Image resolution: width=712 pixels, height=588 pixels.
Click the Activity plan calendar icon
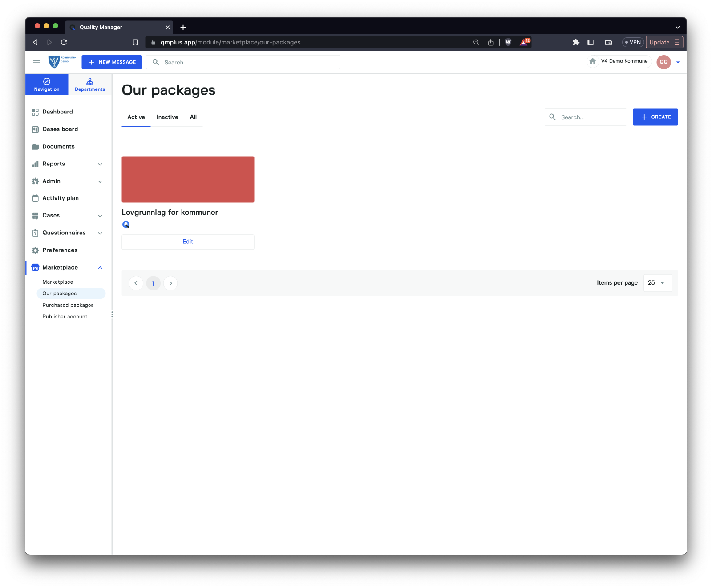coord(36,198)
